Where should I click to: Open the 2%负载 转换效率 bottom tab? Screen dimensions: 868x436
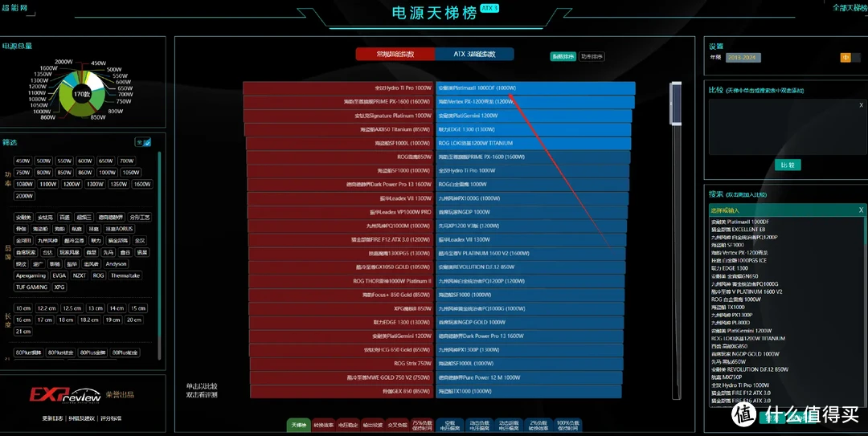pos(538,425)
